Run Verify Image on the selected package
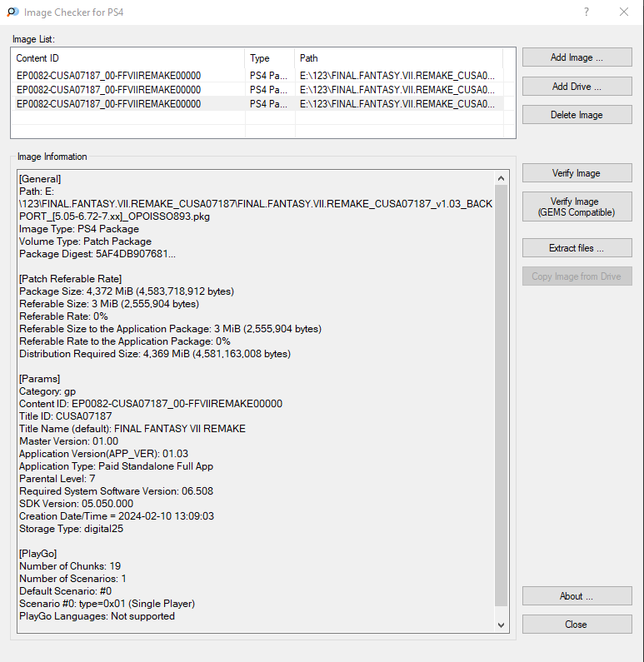The width and height of the screenshot is (644, 662). pos(577,173)
